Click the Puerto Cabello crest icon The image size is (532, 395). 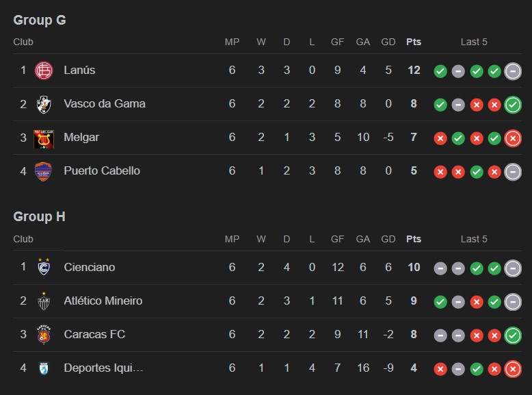44,171
